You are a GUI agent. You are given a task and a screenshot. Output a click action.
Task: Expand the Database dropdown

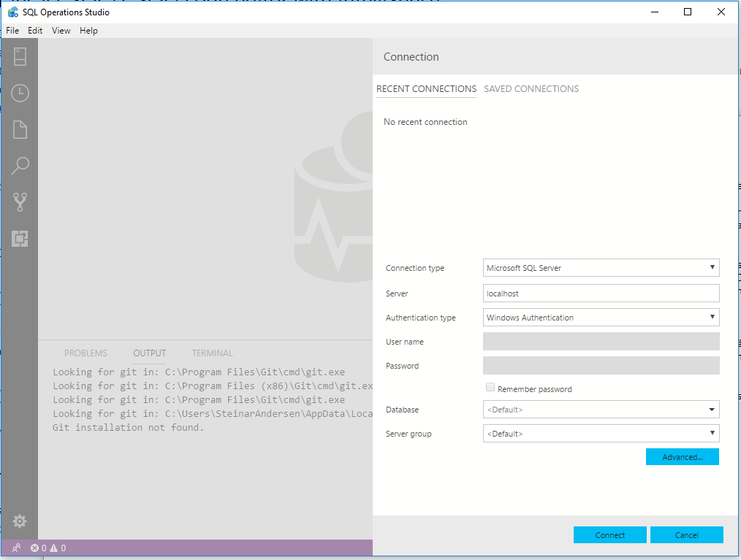[x=601, y=410]
